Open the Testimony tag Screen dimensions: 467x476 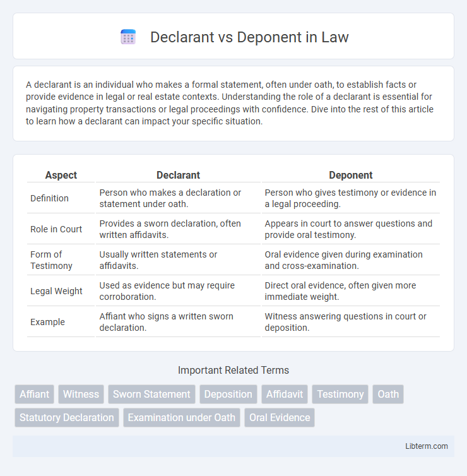[340, 394]
